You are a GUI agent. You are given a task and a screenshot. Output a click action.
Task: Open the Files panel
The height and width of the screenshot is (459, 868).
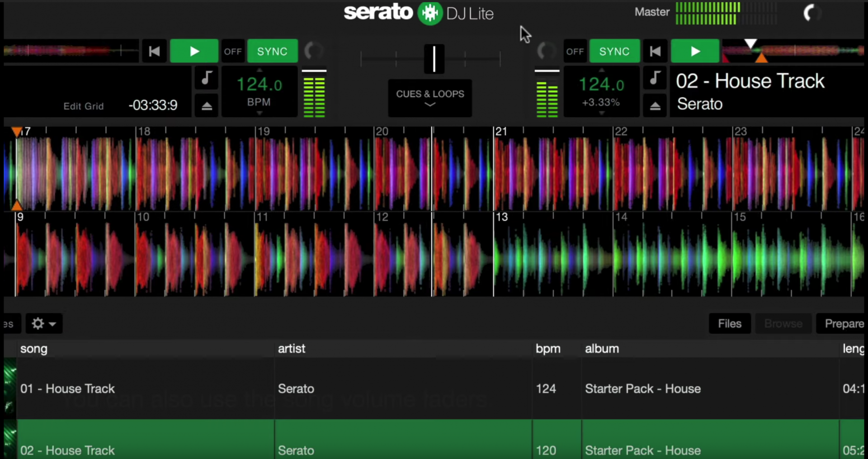[x=729, y=324]
